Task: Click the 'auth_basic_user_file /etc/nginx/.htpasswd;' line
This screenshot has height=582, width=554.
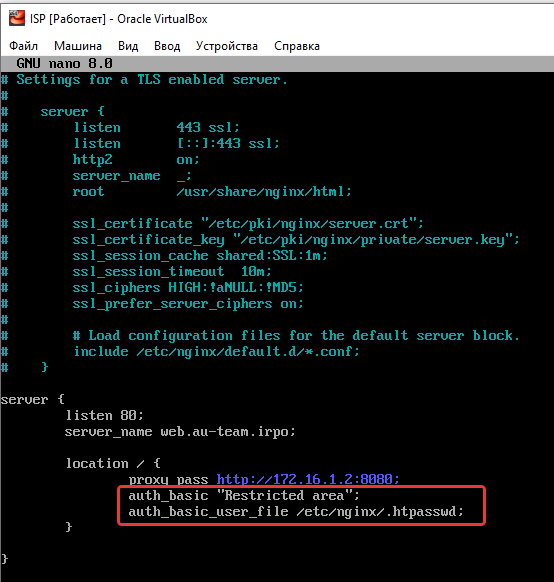Action: click(296, 512)
